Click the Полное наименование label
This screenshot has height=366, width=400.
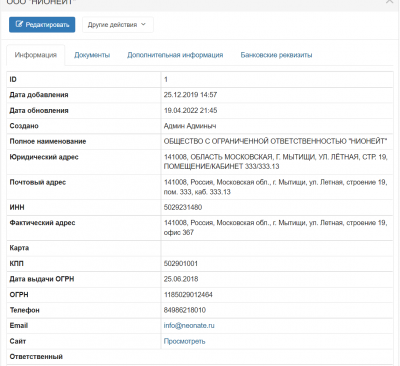[x=48, y=141]
